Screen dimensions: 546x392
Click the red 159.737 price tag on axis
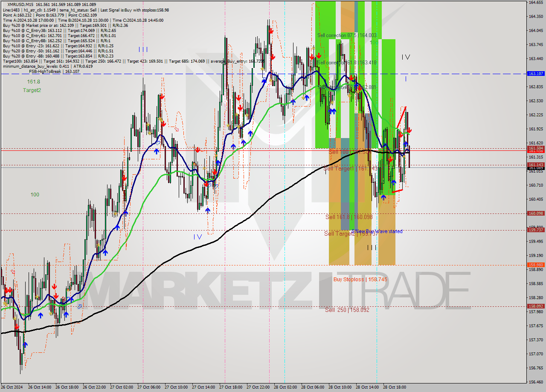(536, 230)
